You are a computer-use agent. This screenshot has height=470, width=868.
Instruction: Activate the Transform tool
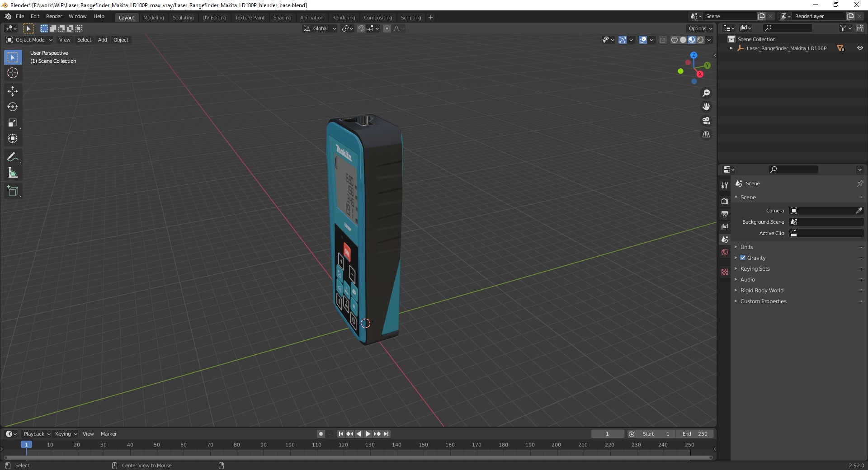point(13,139)
